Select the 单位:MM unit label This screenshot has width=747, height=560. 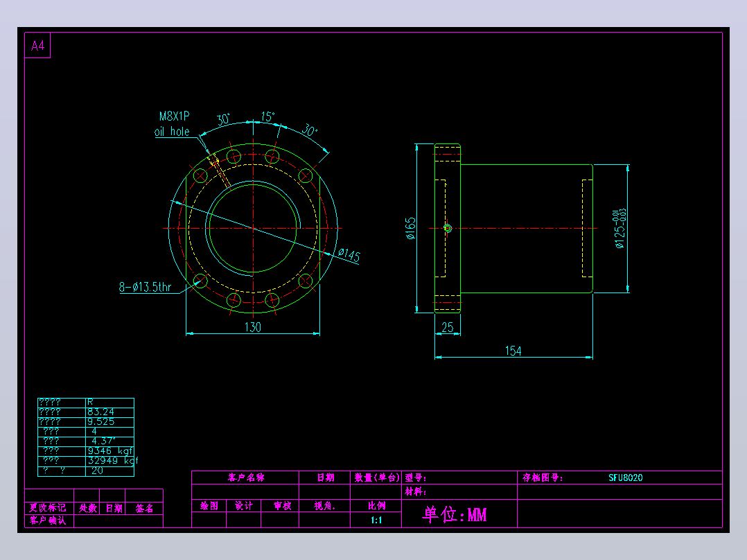pyautogui.click(x=455, y=515)
